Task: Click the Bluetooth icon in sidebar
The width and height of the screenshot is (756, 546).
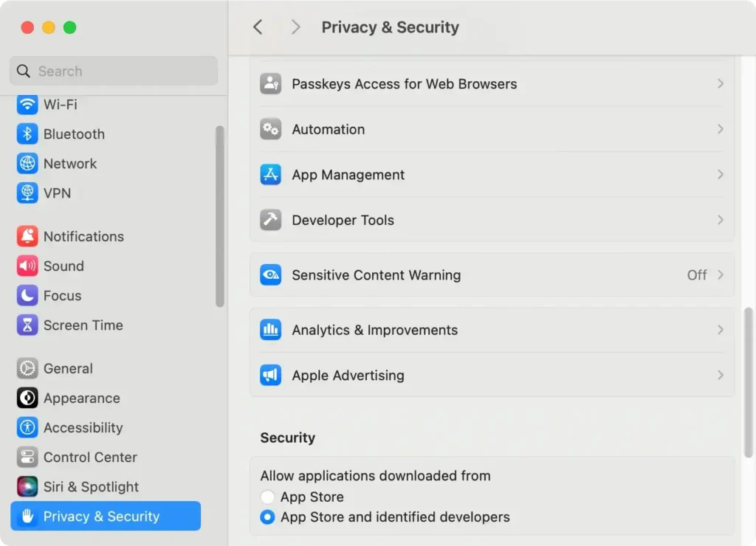Action: pyautogui.click(x=27, y=134)
